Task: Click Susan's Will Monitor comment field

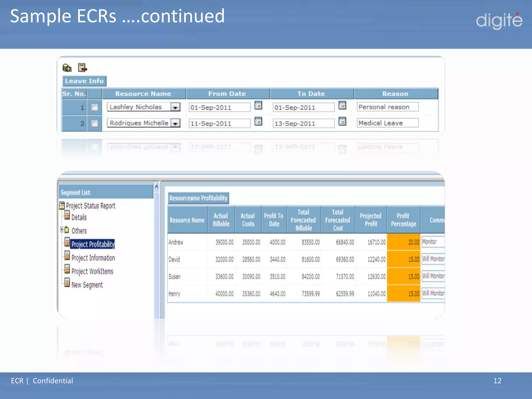Action: (x=433, y=276)
